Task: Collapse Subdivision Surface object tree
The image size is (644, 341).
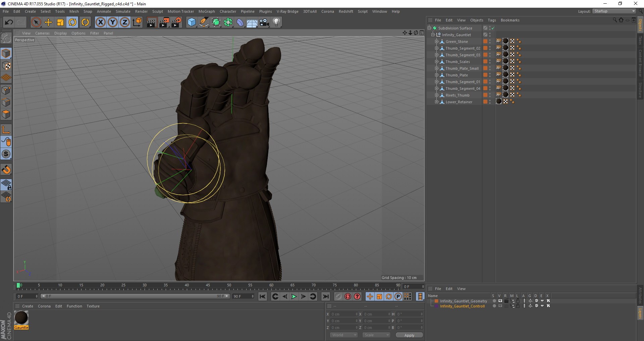Action: click(x=429, y=28)
